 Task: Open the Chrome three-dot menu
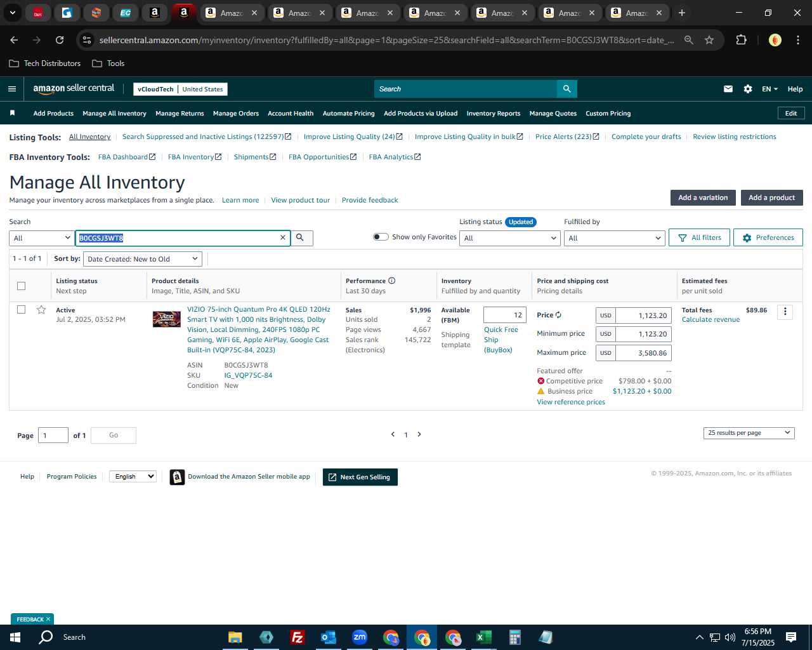coord(797,40)
